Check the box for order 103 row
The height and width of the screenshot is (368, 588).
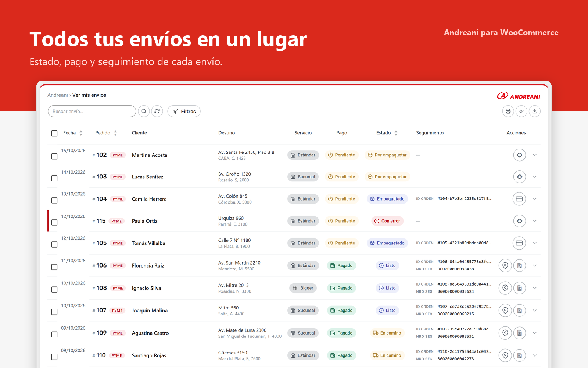point(54,178)
